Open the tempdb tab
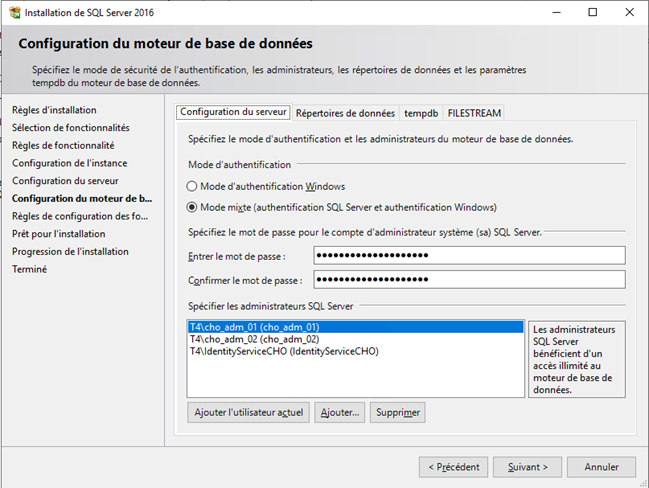 421,113
